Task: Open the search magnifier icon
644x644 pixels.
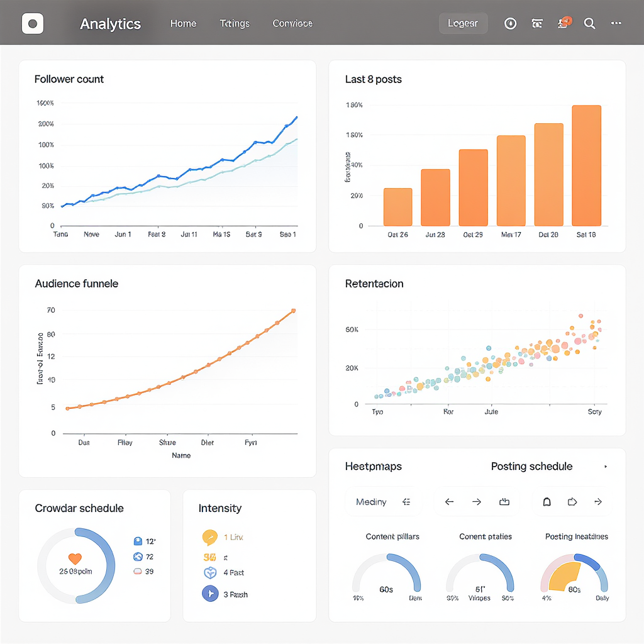Action: (x=589, y=23)
